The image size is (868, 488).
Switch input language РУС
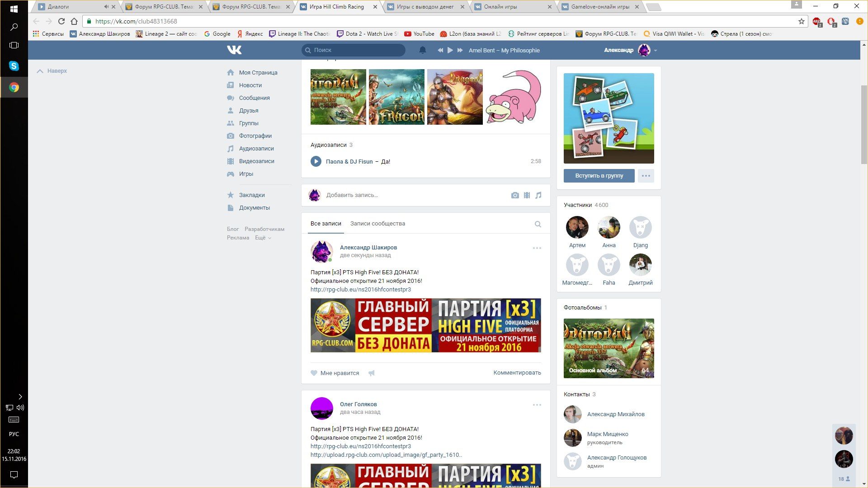(x=14, y=434)
